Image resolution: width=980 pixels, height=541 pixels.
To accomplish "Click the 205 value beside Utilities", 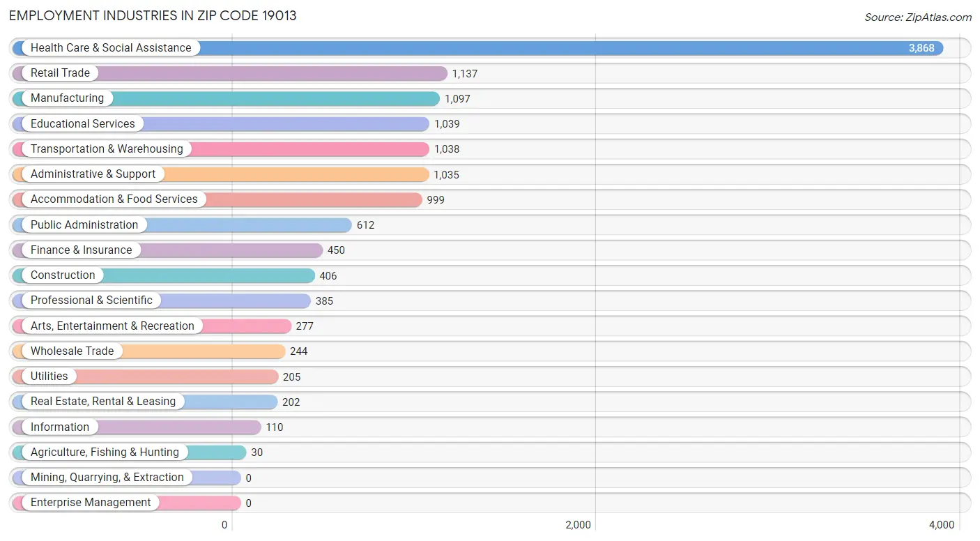I will point(292,377).
